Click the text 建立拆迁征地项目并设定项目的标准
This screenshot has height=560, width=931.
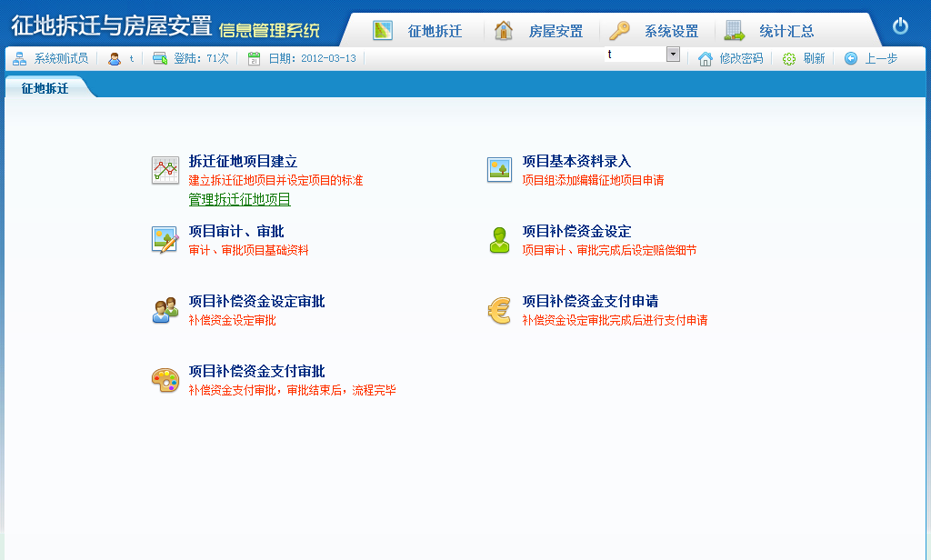pos(275,180)
